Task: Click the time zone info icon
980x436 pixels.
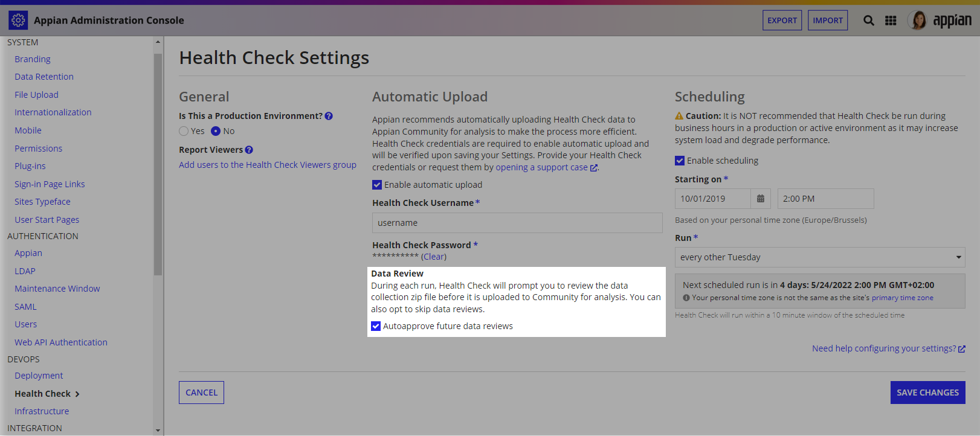Action: pyautogui.click(x=686, y=298)
